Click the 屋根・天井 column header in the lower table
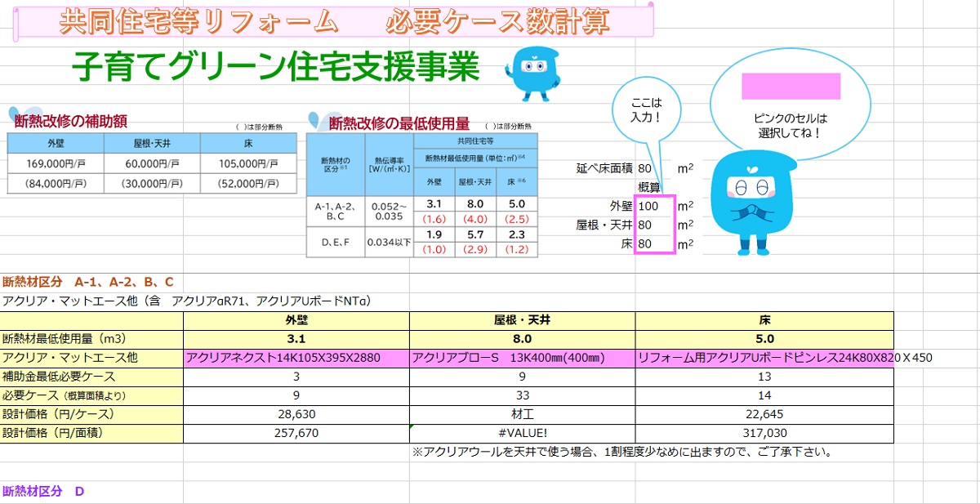980x504 pixels. click(x=522, y=319)
